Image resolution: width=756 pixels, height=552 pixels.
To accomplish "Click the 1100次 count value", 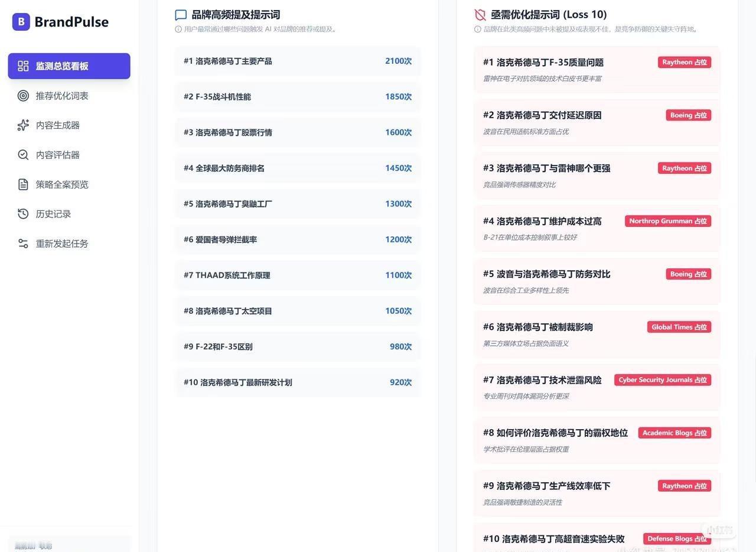I will 398,275.
